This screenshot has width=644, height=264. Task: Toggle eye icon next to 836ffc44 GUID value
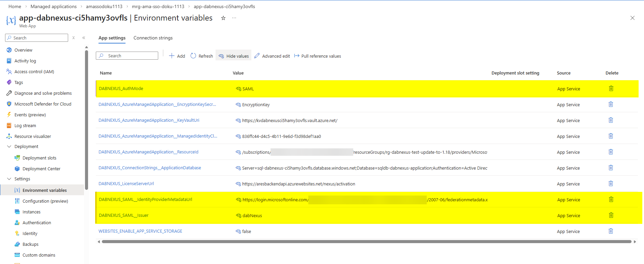238,137
